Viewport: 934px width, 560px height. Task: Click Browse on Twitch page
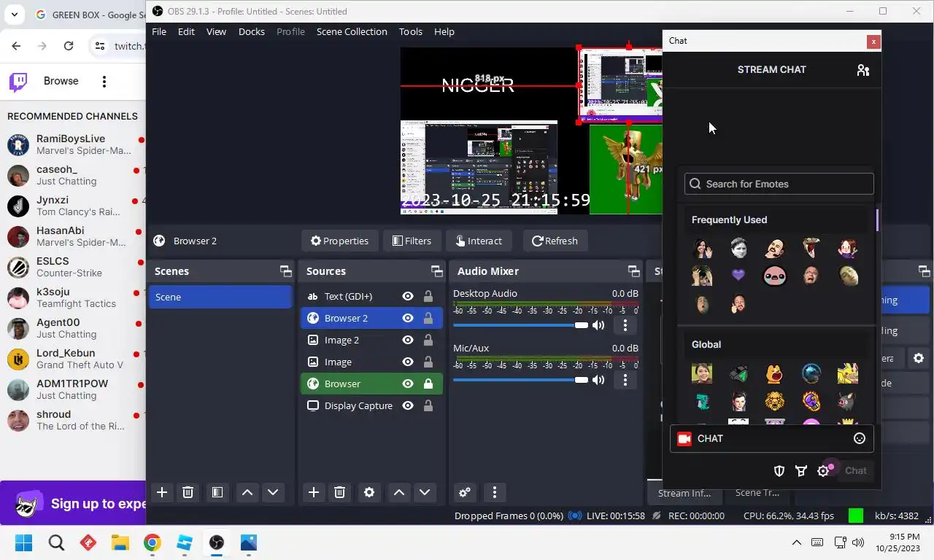tap(61, 81)
